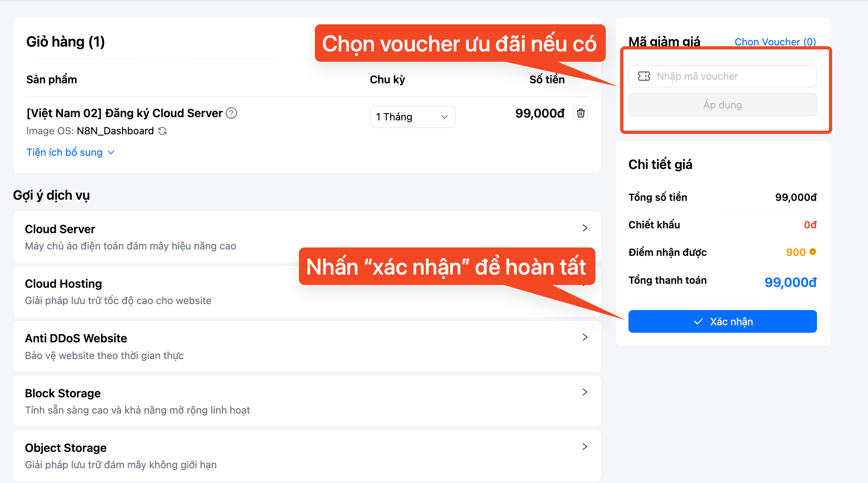
Task: Click the help question-mark icon beside Cloud Server
Action: point(231,113)
